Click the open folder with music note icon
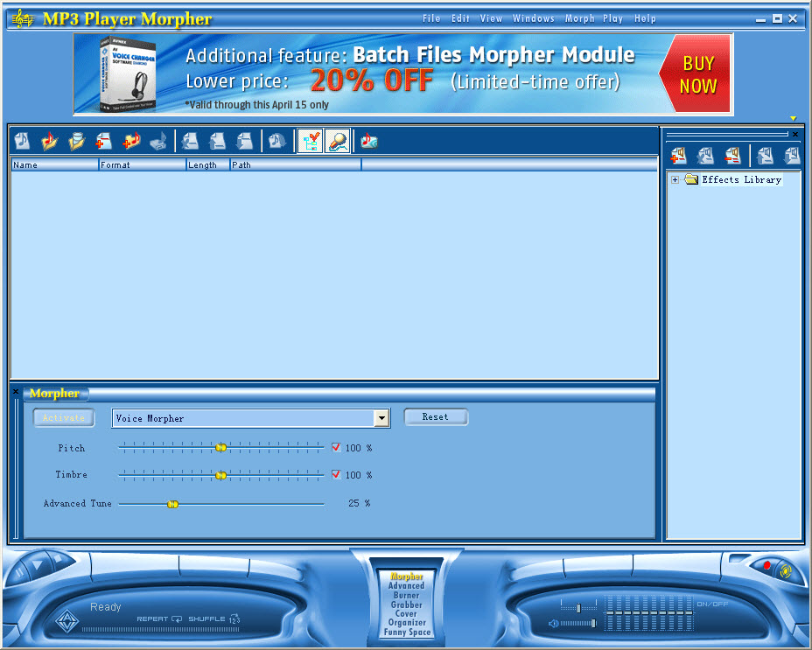 coord(49,141)
